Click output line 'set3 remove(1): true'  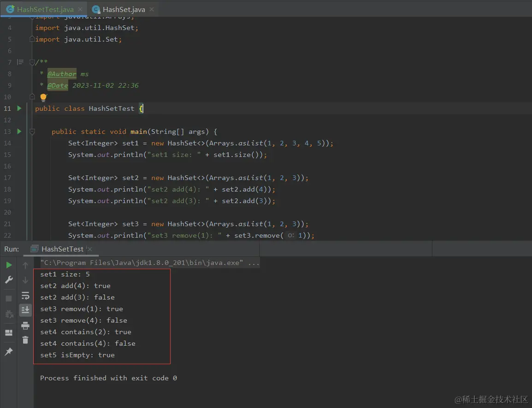click(82, 309)
